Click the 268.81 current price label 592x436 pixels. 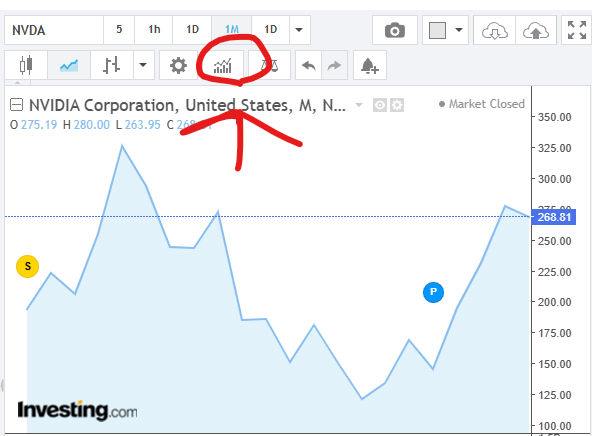click(553, 217)
